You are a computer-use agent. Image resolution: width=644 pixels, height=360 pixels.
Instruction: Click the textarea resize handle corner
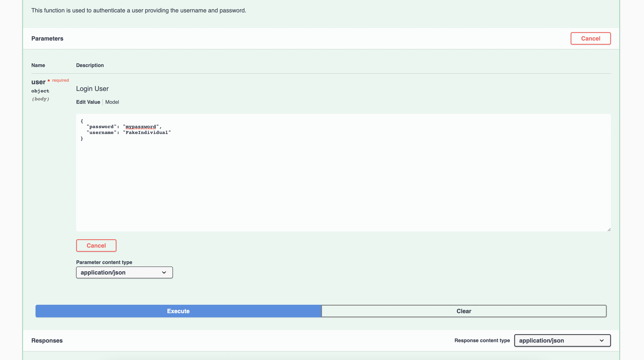(x=609, y=230)
